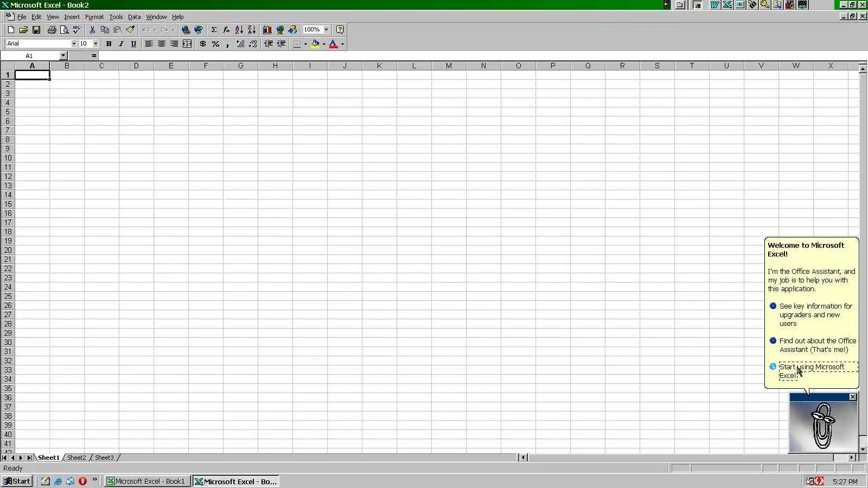Open the Undo history dropdown arrow
This screenshot has height=488, width=868.
(155, 30)
